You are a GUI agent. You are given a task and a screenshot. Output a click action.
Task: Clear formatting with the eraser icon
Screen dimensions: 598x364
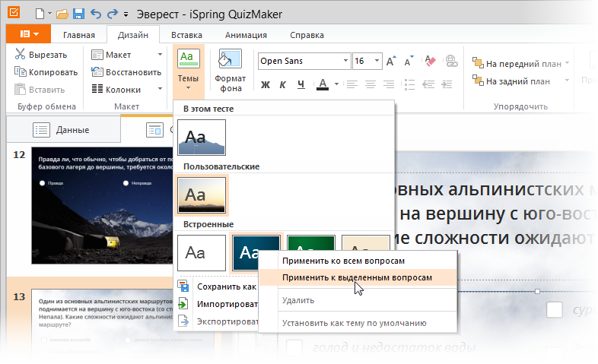(430, 61)
